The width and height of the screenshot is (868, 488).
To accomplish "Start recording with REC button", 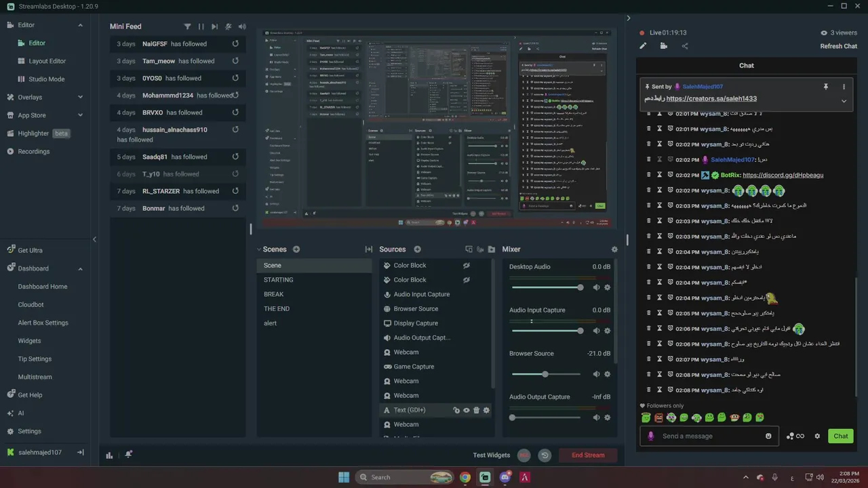I will (x=524, y=455).
